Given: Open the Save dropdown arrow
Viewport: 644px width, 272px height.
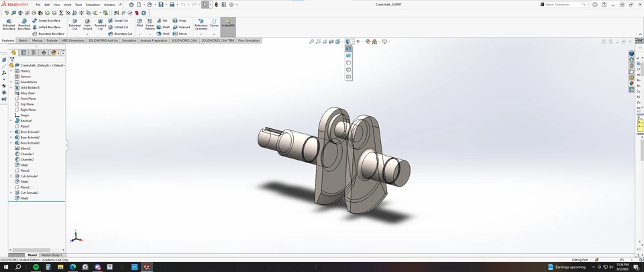Looking at the screenshot, I should tap(165, 5).
